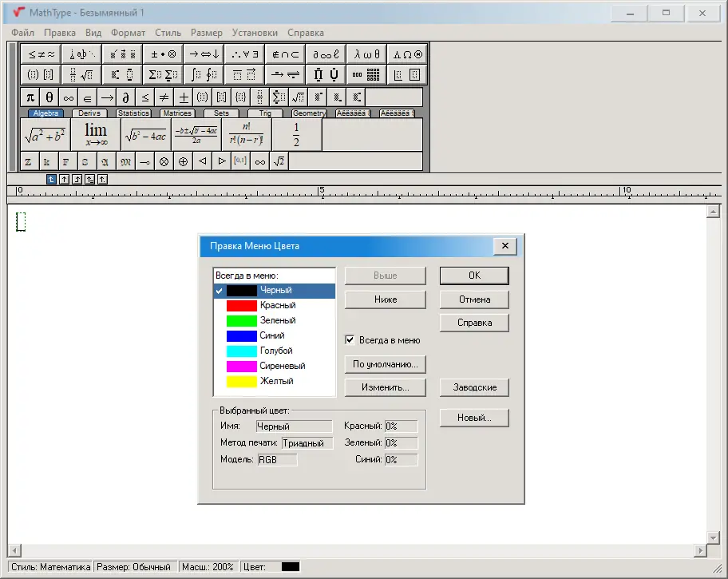Open the miscellaneous symbols palette (∂∞ℓ)
This screenshot has width=728, height=579.
pos(326,54)
